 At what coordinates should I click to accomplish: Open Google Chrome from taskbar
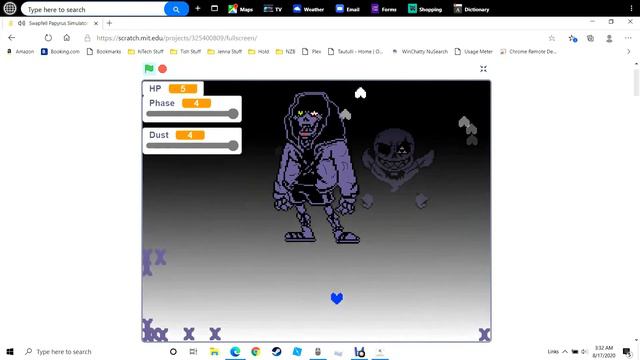point(256,351)
